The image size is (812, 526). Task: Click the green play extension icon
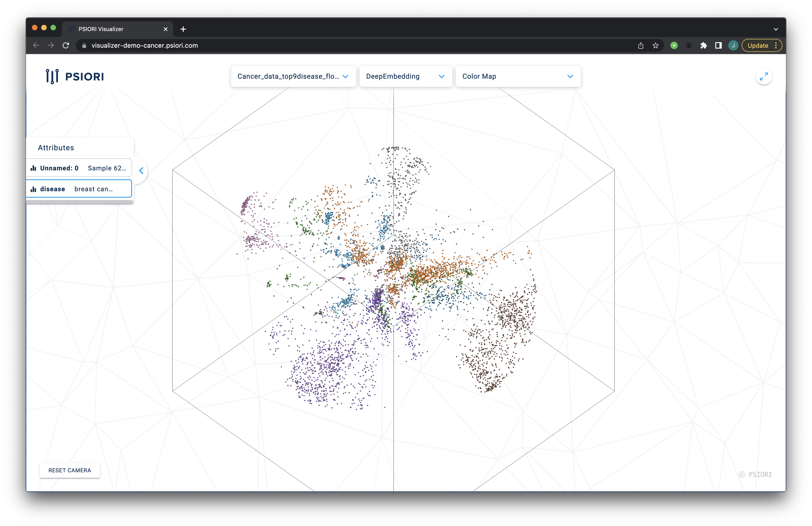coord(674,45)
